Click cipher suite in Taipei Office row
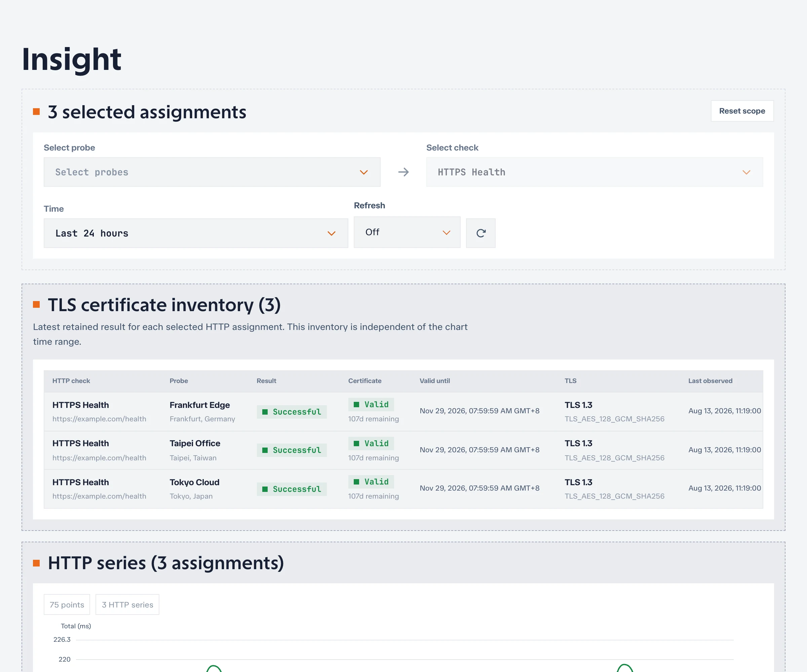 pyautogui.click(x=614, y=458)
